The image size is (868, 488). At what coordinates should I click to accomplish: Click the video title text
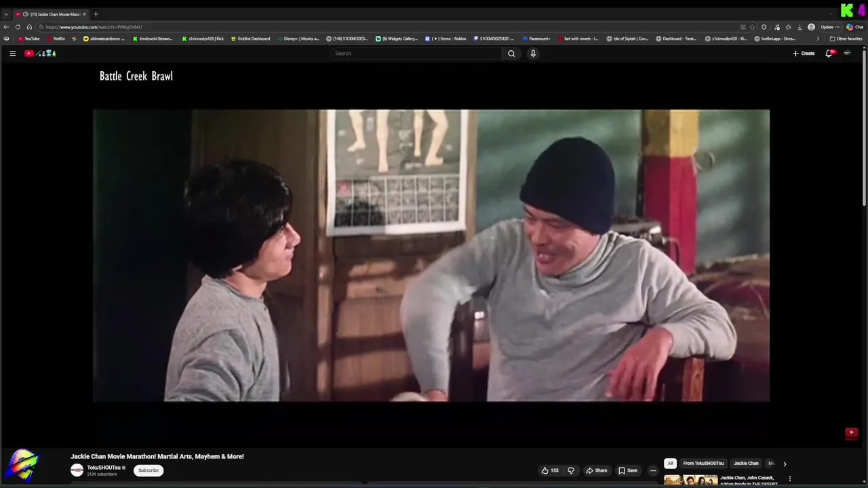[157, 457]
